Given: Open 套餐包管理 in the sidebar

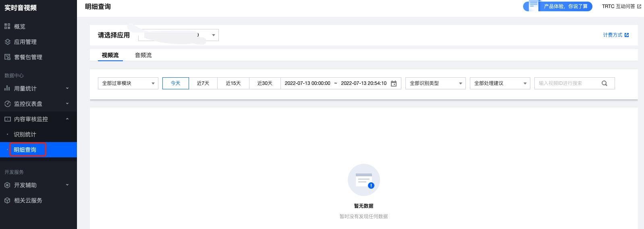Looking at the screenshot, I should tap(38, 57).
